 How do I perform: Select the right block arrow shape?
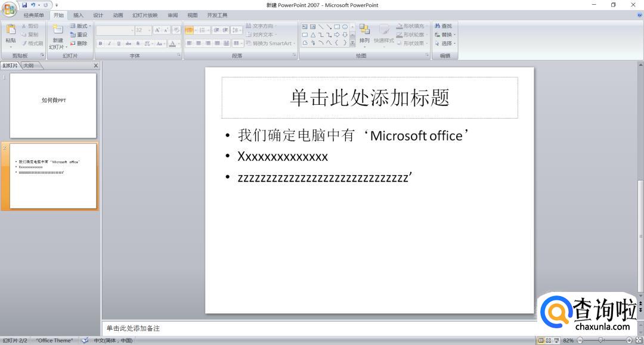pos(337,35)
